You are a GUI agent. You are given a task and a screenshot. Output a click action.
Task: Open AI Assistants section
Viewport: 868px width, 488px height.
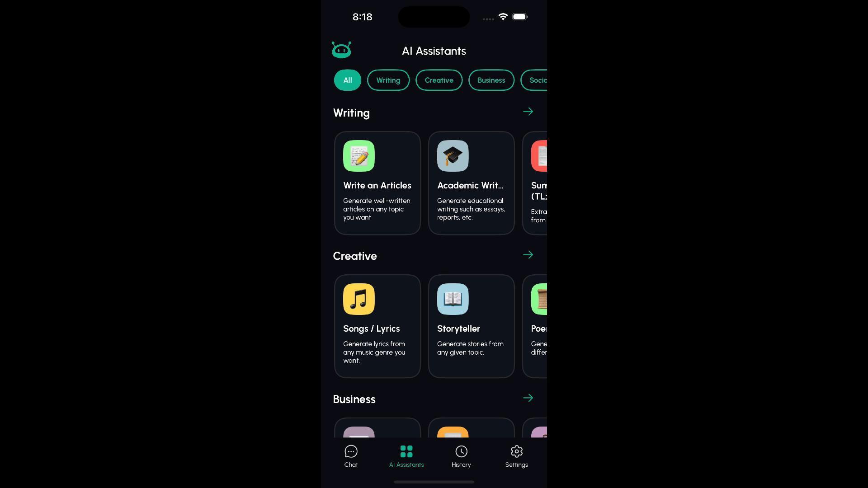click(x=406, y=456)
